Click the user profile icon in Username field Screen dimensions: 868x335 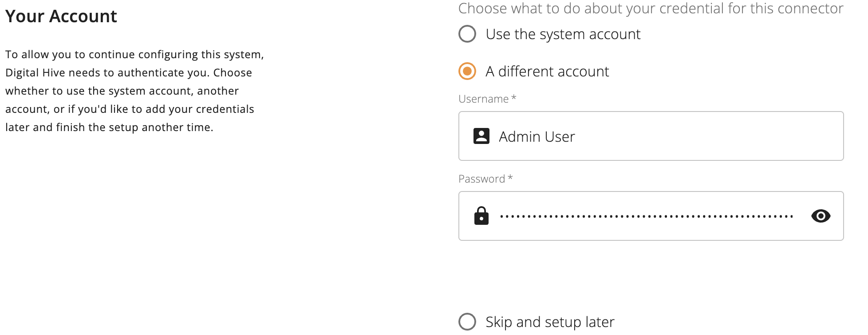click(x=481, y=136)
